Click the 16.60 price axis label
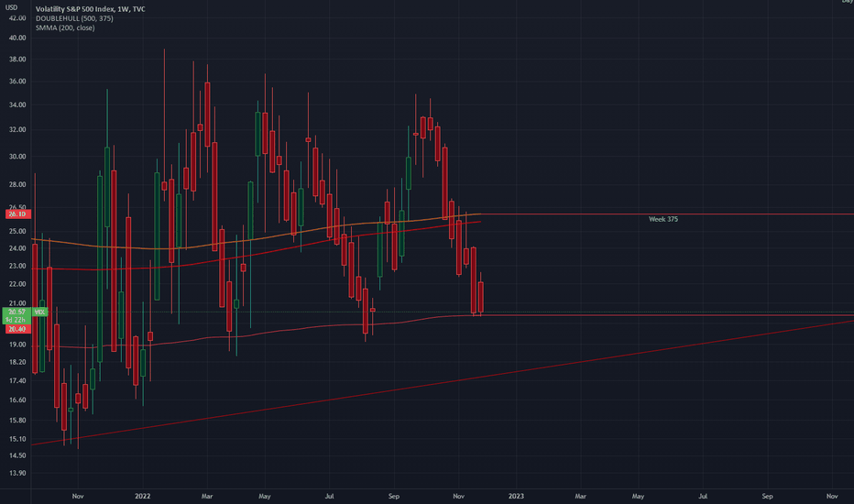Image resolution: width=854 pixels, height=504 pixels. coord(17,400)
